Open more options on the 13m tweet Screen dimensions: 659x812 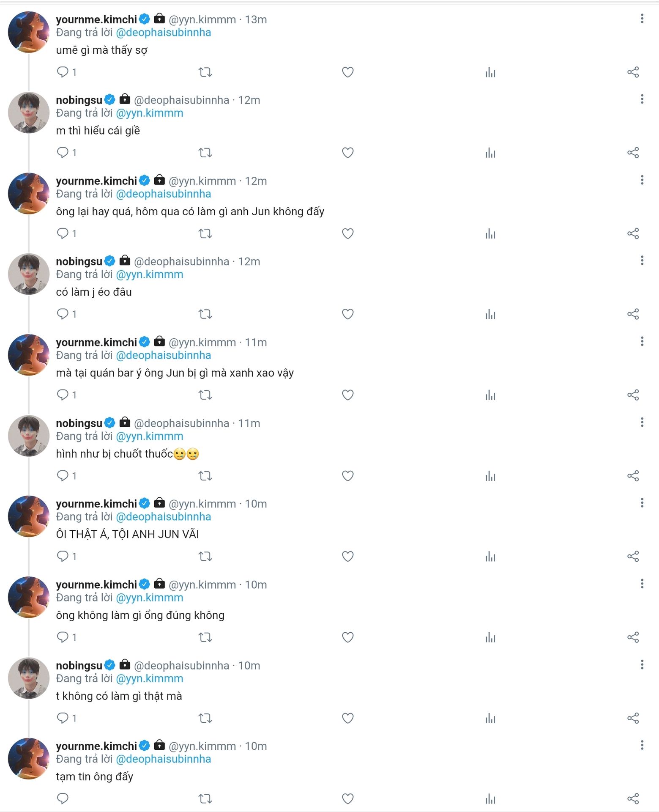click(x=642, y=19)
